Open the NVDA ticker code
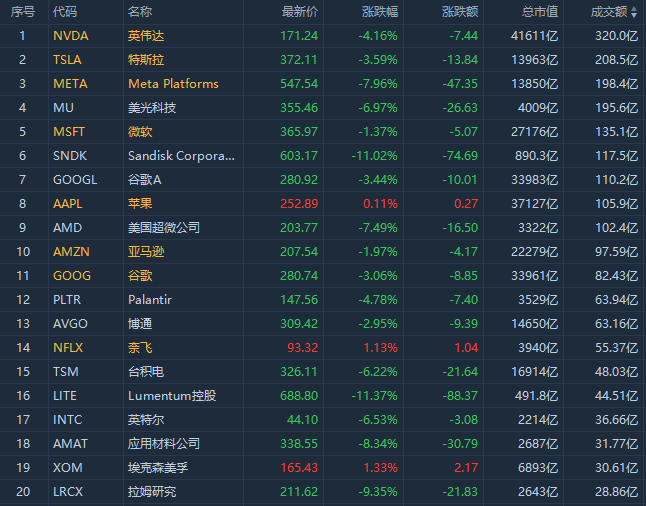Screen dimensions: 646x506 coord(70,35)
